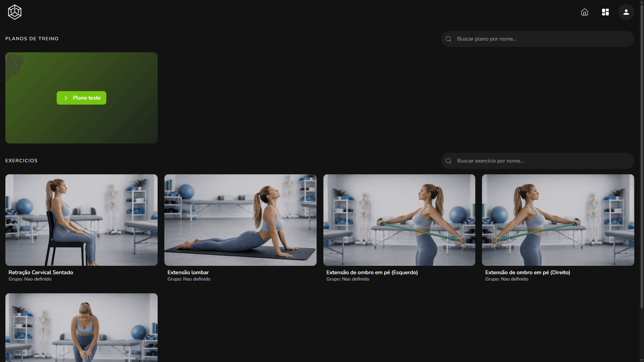This screenshot has width=644, height=362.
Task: Open the forward-bend exercise thumbnail
Action: click(x=82, y=327)
